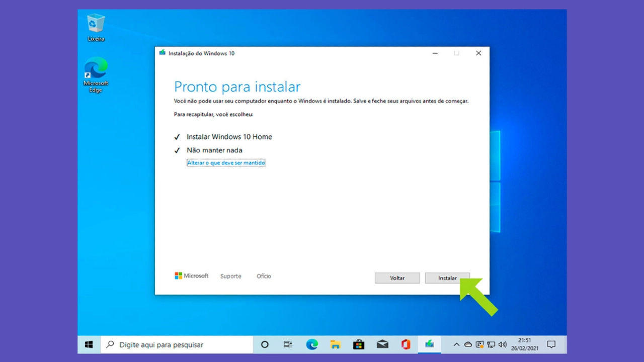Click the installer icon in the title bar
Image resolution: width=644 pixels, height=362 pixels.
(x=162, y=53)
